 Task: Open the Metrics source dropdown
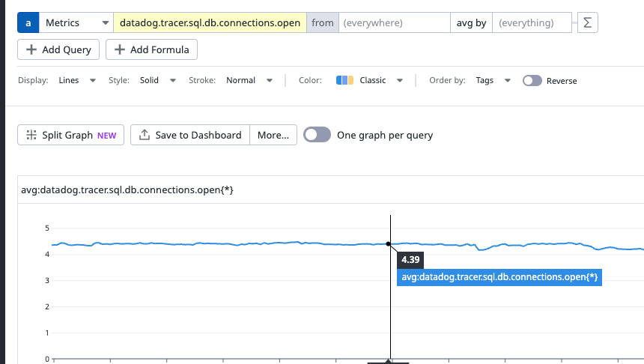coord(76,22)
